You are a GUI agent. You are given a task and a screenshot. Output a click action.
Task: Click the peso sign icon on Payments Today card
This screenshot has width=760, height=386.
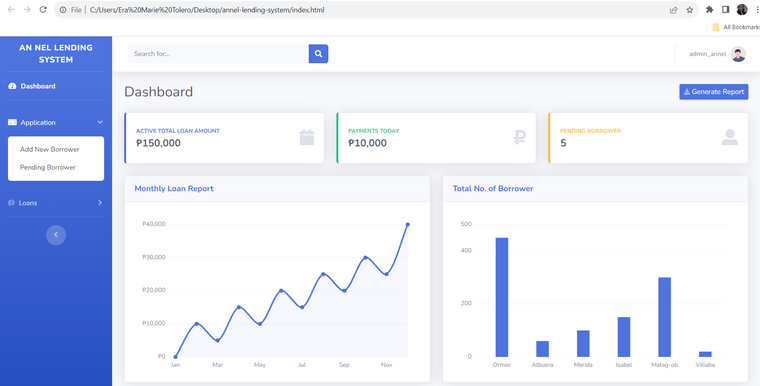pos(519,138)
